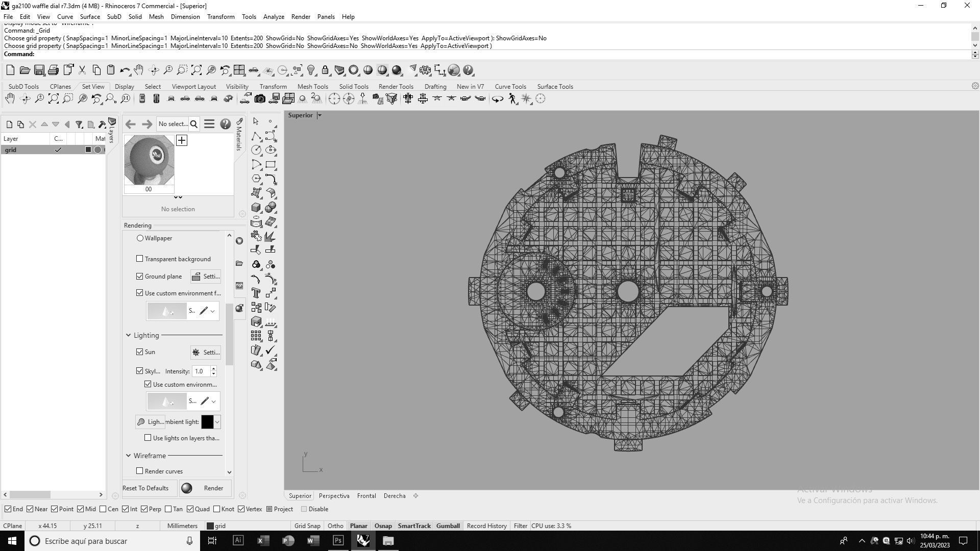Image resolution: width=980 pixels, height=551 pixels.
Task: Open the Surface menu
Action: (90, 17)
